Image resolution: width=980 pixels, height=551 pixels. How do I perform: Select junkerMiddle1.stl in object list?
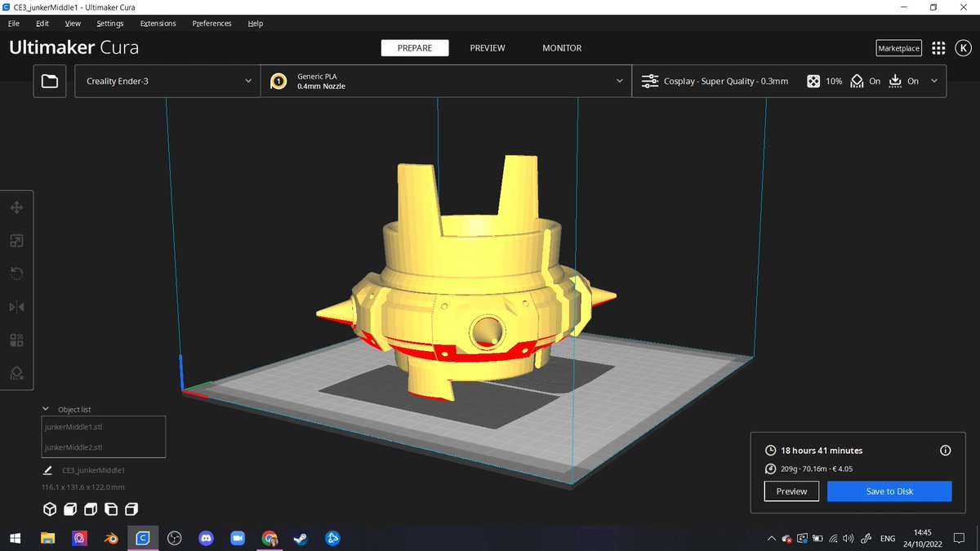click(x=104, y=427)
